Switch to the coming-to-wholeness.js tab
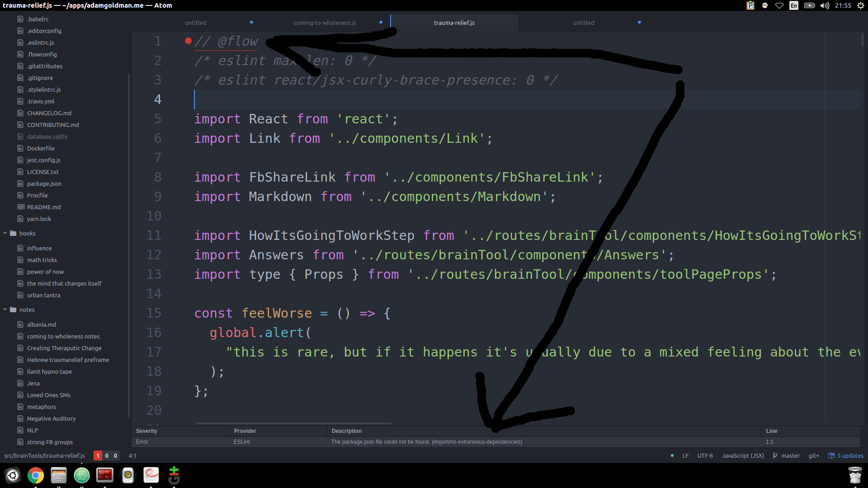This screenshot has width=868, height=488. point(325,23)
